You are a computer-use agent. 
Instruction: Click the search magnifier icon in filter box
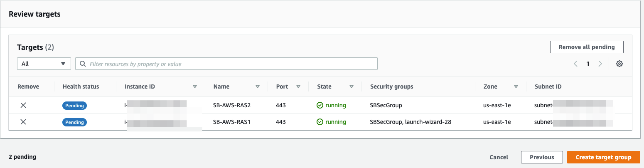tap(83, 64)
